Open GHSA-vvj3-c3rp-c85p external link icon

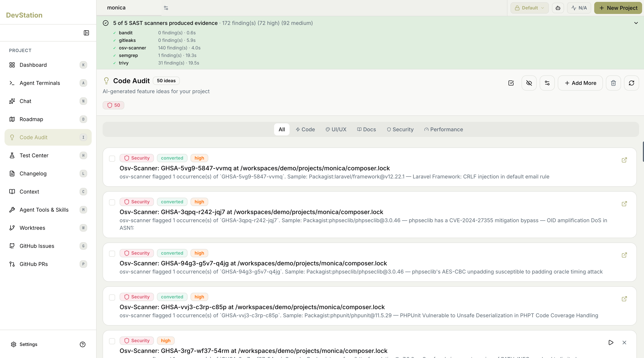(624, 299)
